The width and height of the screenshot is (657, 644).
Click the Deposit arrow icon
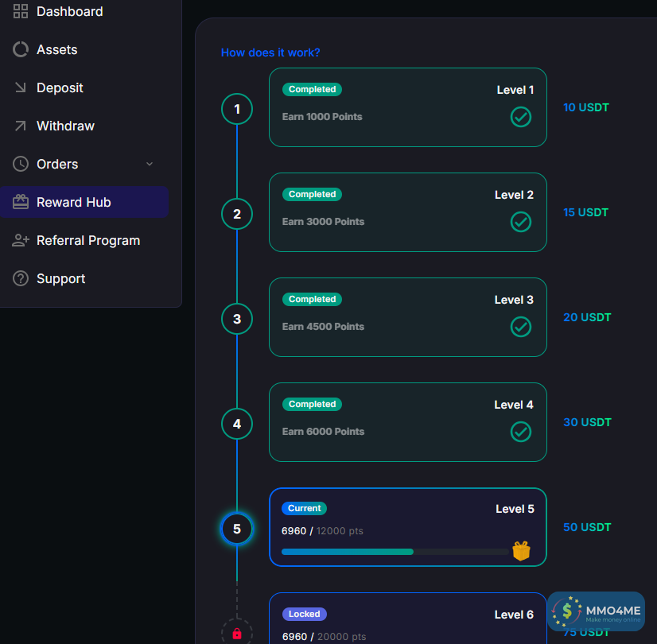[21, 87]
